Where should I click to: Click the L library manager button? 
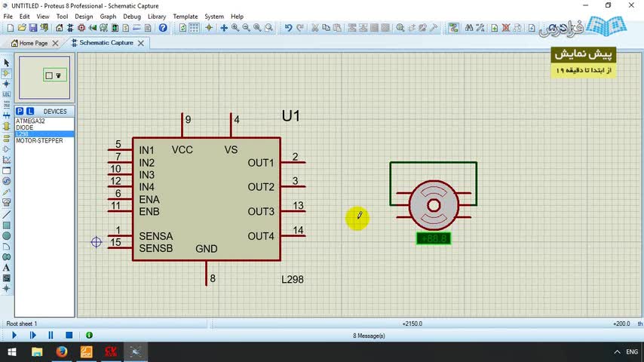[x=30, y=112]
